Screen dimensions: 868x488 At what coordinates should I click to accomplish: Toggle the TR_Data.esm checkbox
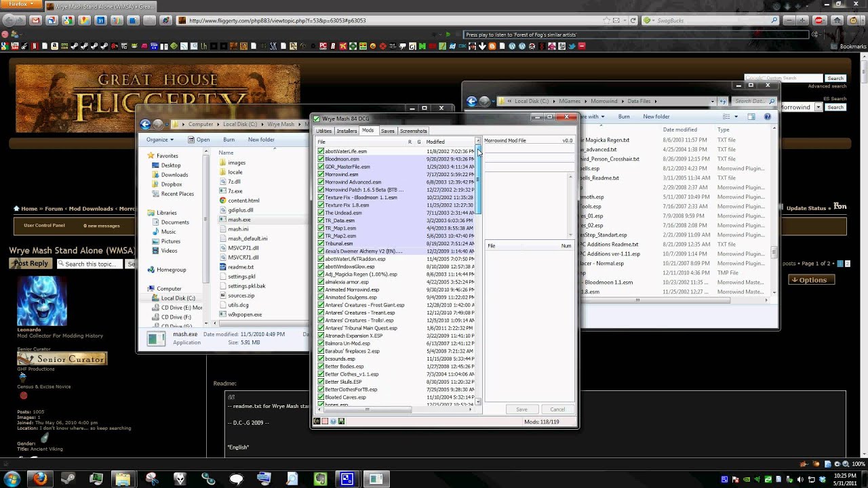(321, 220)
